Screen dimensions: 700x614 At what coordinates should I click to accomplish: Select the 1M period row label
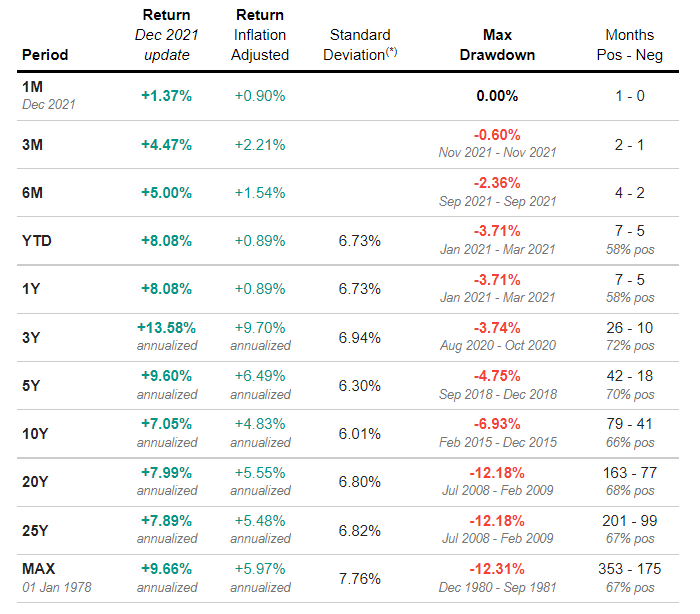pos(32,87)
